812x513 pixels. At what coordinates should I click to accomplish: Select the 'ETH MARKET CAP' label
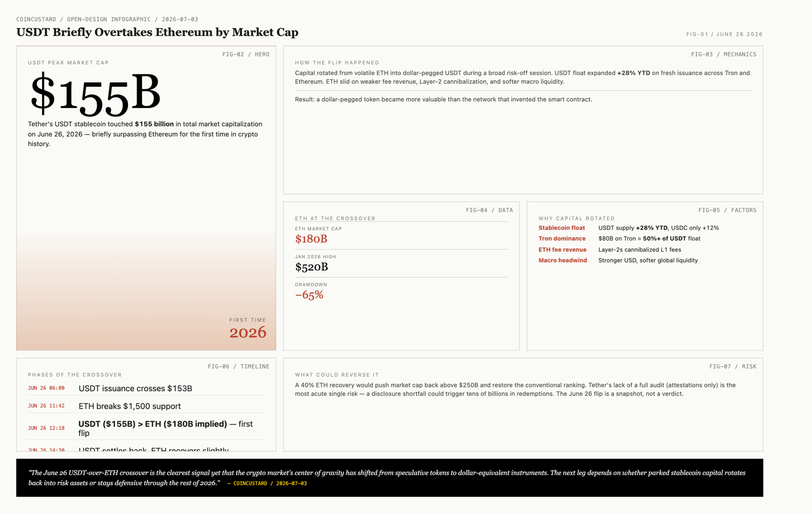pos(318,229)
